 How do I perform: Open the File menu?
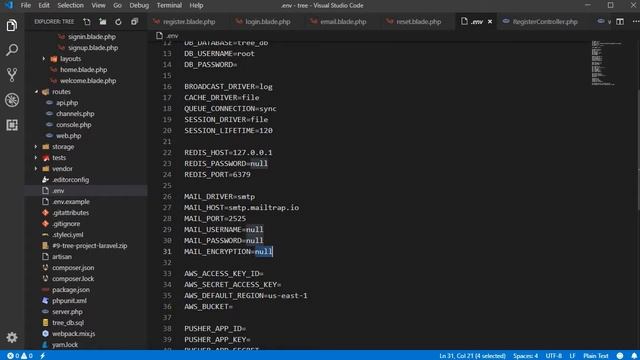coord(26,5)
